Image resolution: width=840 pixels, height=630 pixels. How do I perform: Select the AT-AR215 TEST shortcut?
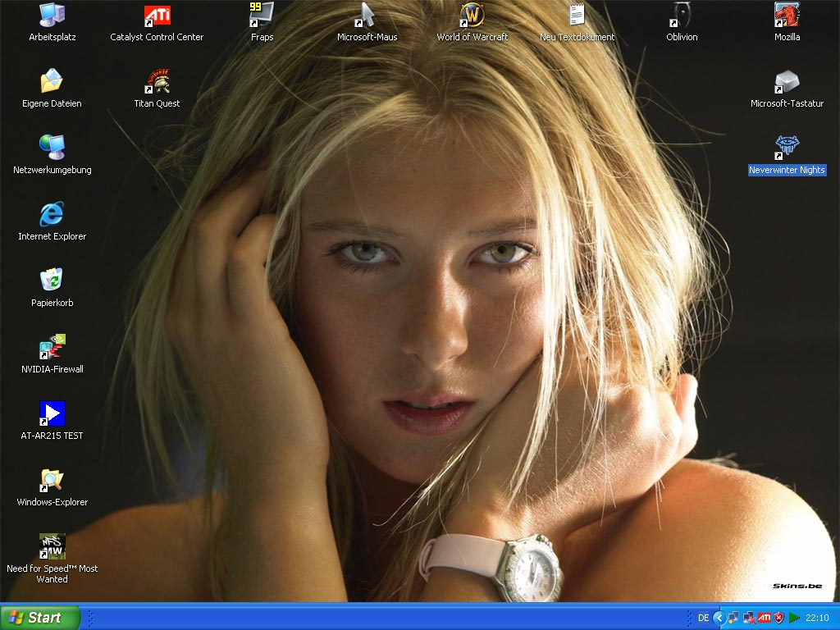click(52, 414)
